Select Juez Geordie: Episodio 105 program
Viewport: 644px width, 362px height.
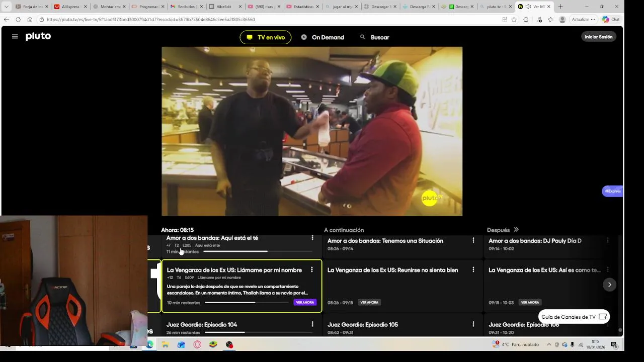click(x=363, y=324)
